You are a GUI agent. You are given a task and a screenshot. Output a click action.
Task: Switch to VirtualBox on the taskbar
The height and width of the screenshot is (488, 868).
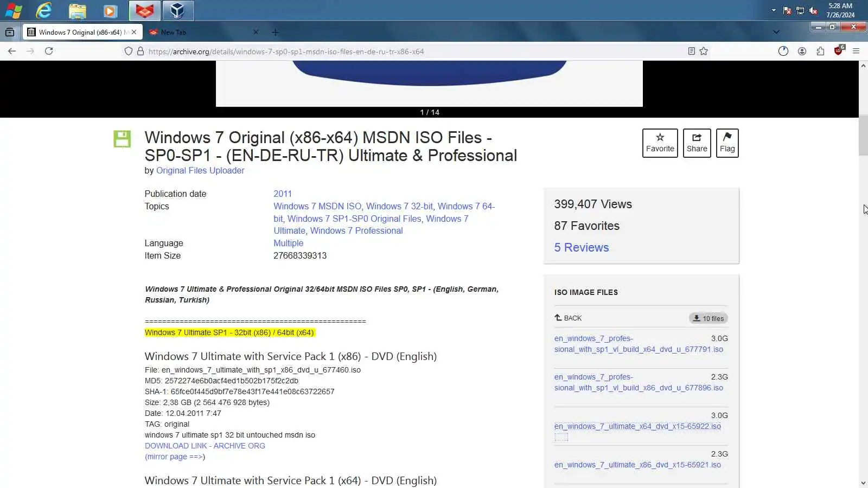[177, 10]
